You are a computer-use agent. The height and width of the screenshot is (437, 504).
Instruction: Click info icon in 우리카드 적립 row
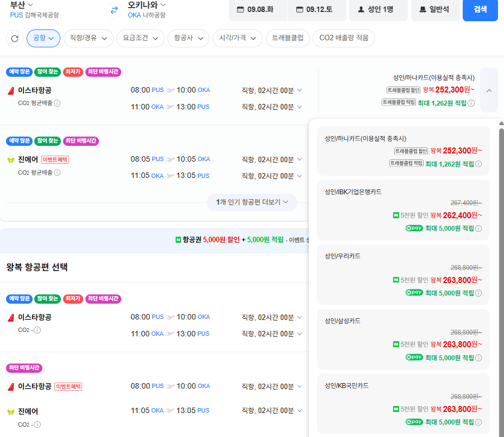click(x=478, y=293)
